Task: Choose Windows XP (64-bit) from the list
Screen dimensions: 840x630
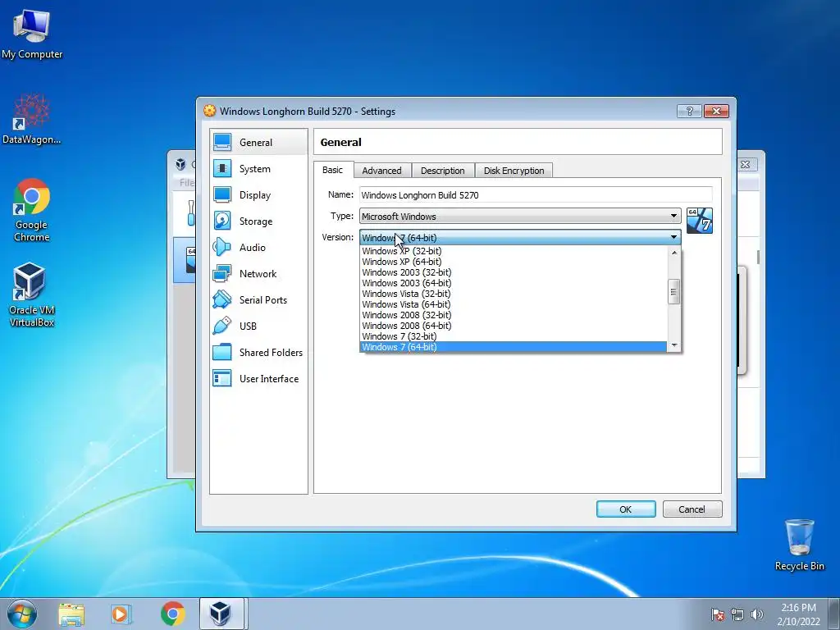Action: coord(514,262)
